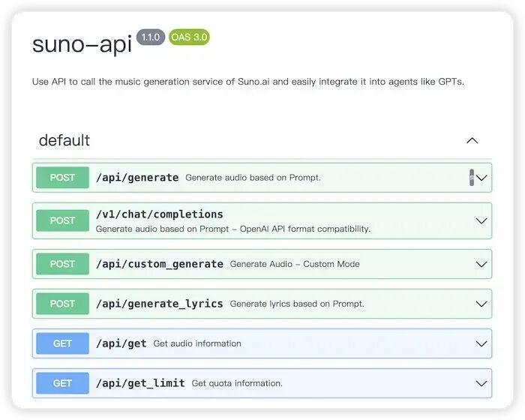This screenshot has height=420, width=525.
Task: Open the /api/get_limit path link
Action: pos(140,383)
